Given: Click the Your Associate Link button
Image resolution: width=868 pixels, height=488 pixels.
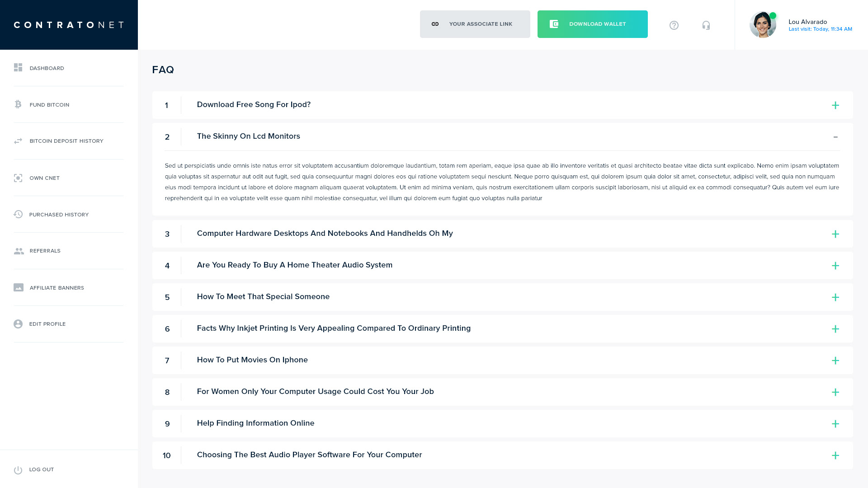Looking at the screenshot, I should click(475, 24).
